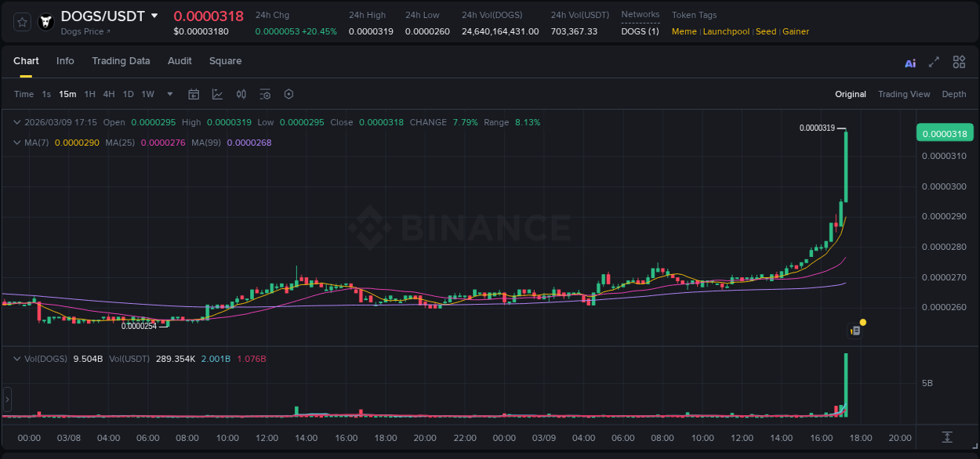Open the widgets layout grid icon

coord(959,62)
